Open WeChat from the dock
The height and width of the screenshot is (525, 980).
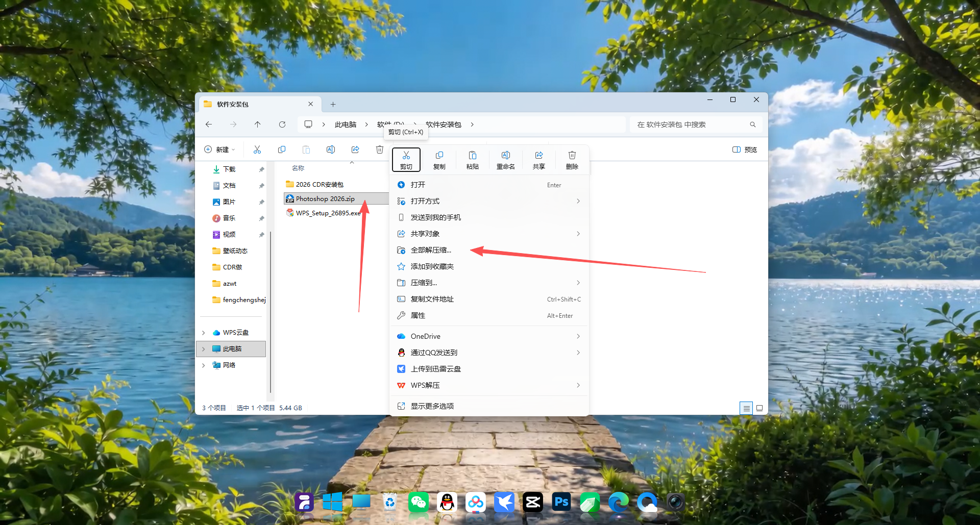coord(419,503)
